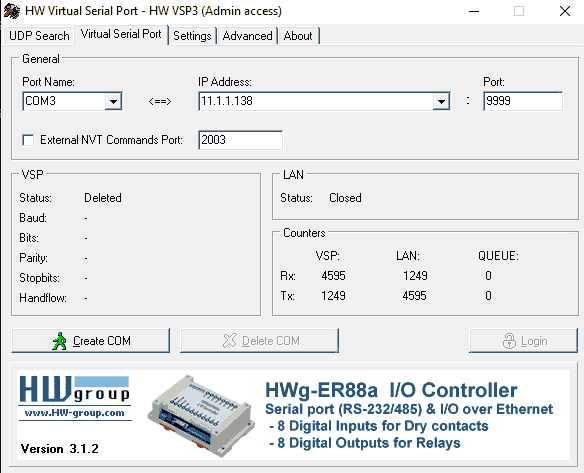Image resolution: width=584 pixels, height=473 pixels.
Task: Click the VSP status value Deleted
Action: pos(103,198)
